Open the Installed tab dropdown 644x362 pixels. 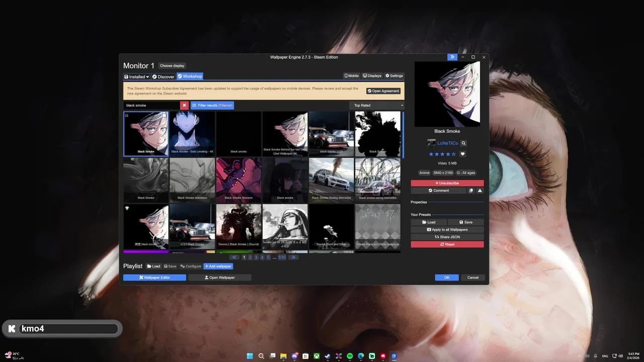[x=136, y=76]
